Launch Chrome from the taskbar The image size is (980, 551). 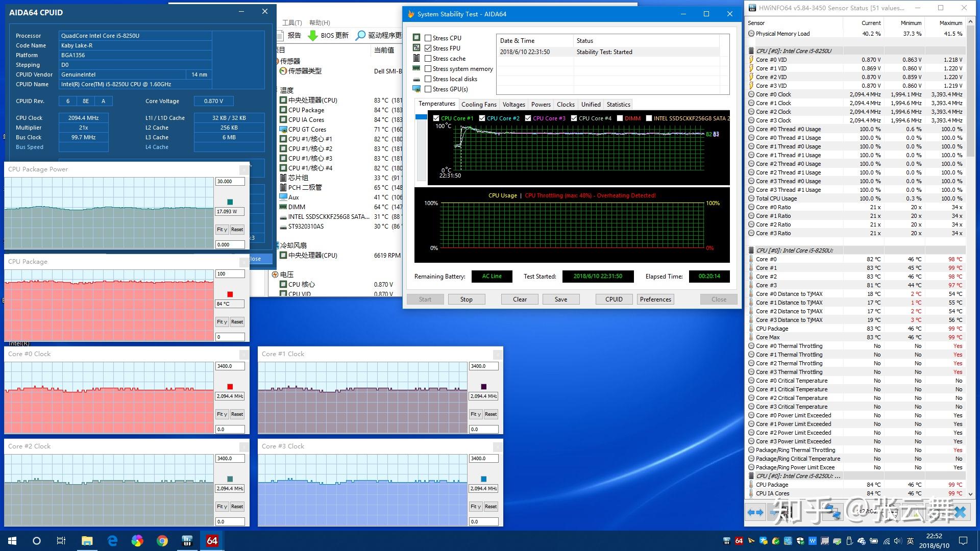pyautogui.click(x=162, y=541)
